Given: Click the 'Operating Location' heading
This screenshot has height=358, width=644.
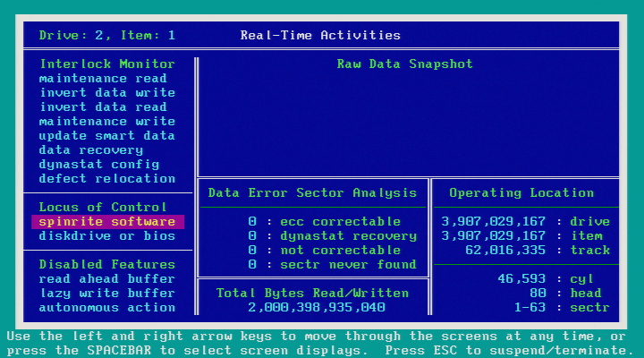Looking at the screenshot, I should tap(521, 193).
